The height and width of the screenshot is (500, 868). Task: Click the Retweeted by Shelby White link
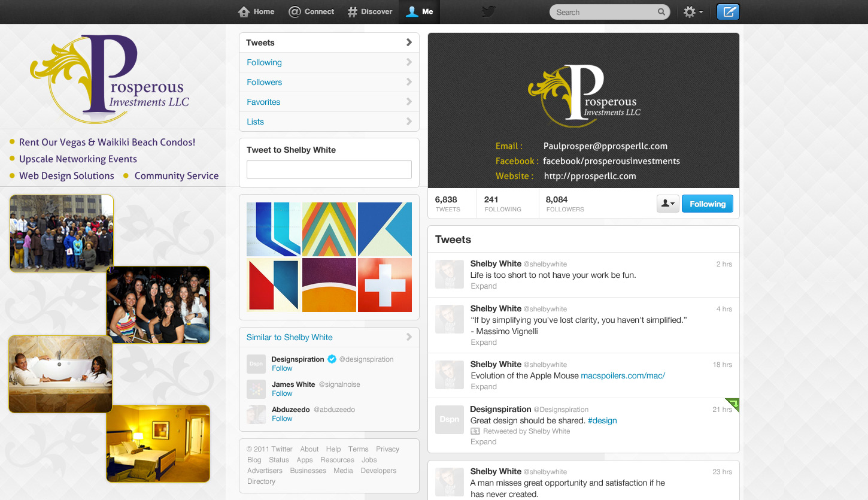527,431
